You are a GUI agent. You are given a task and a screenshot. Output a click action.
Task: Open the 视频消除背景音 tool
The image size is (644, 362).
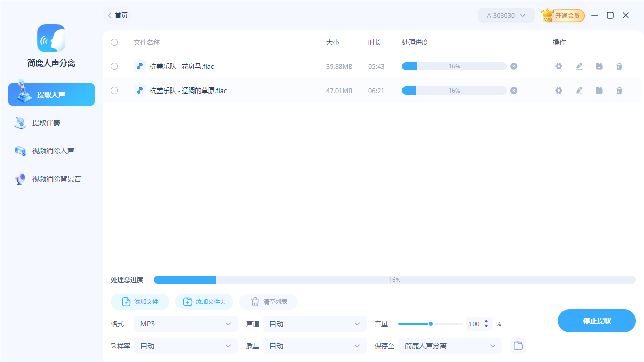(51, 178)
